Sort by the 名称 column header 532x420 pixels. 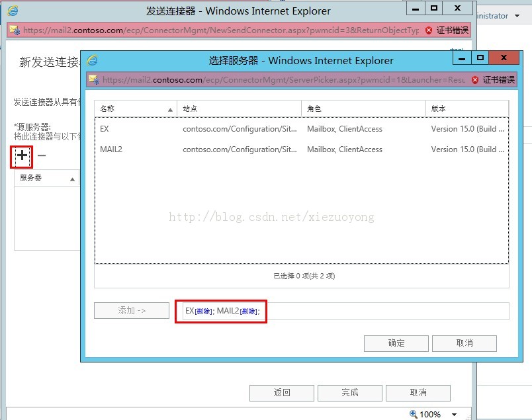coord(136,108)
